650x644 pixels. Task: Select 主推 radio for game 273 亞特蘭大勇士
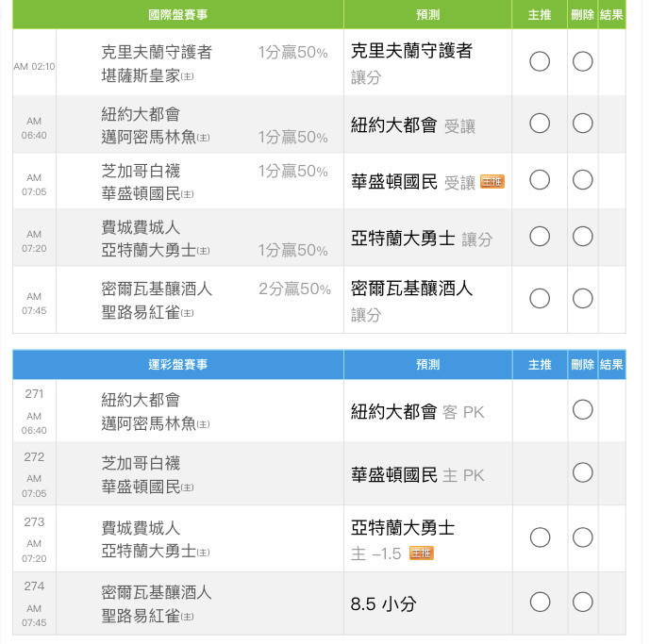[x=540, y=537]
